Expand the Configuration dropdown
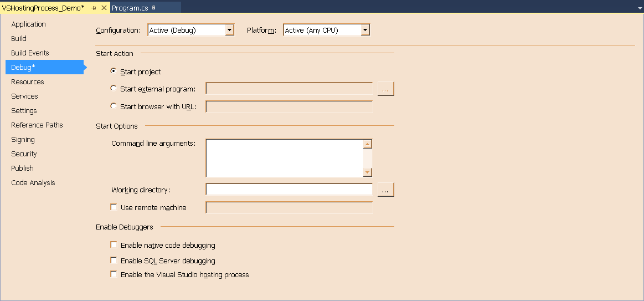 pyautogui.click(x=230, y=30)
